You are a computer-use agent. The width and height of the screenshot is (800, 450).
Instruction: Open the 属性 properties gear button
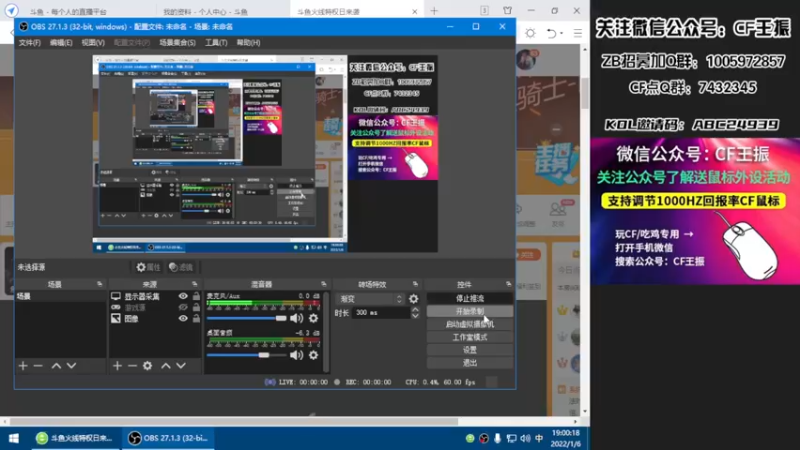(x=148, y=267)
